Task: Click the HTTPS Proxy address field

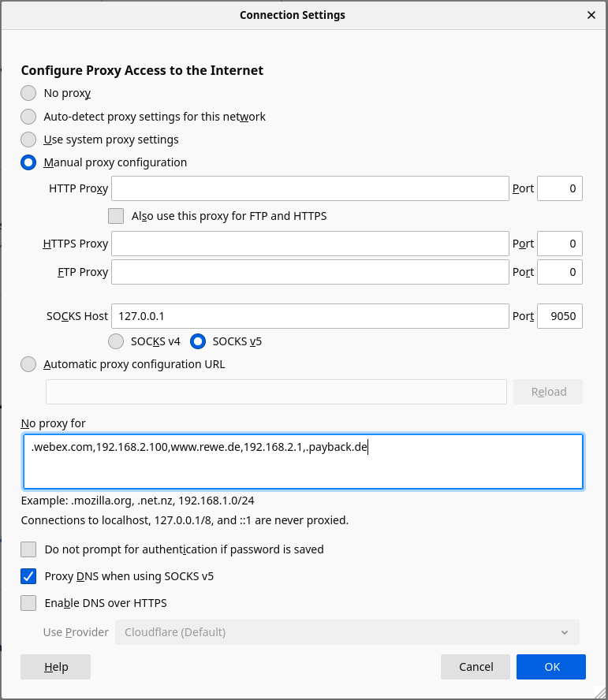Action: pyautogui.click(x=310, y=244)
